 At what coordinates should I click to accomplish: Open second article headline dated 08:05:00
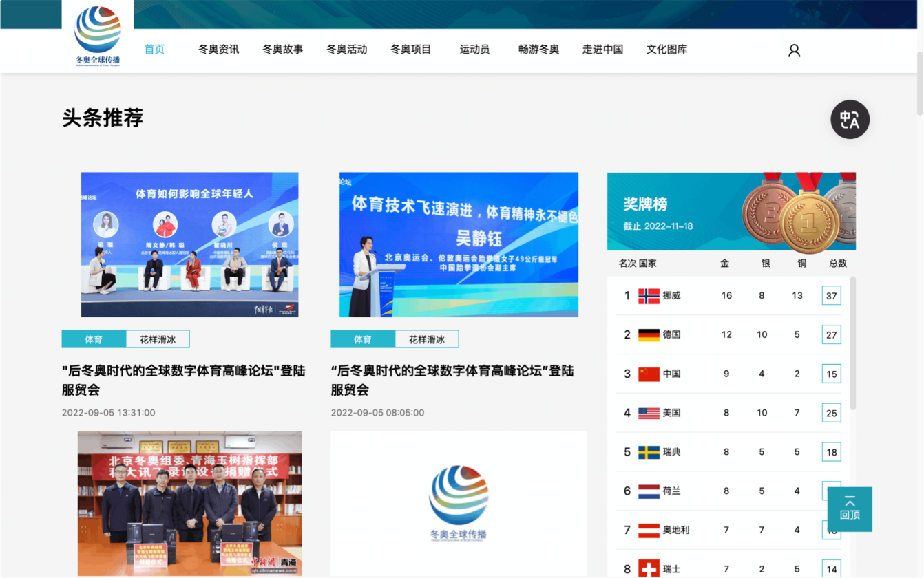click(452, 381)
